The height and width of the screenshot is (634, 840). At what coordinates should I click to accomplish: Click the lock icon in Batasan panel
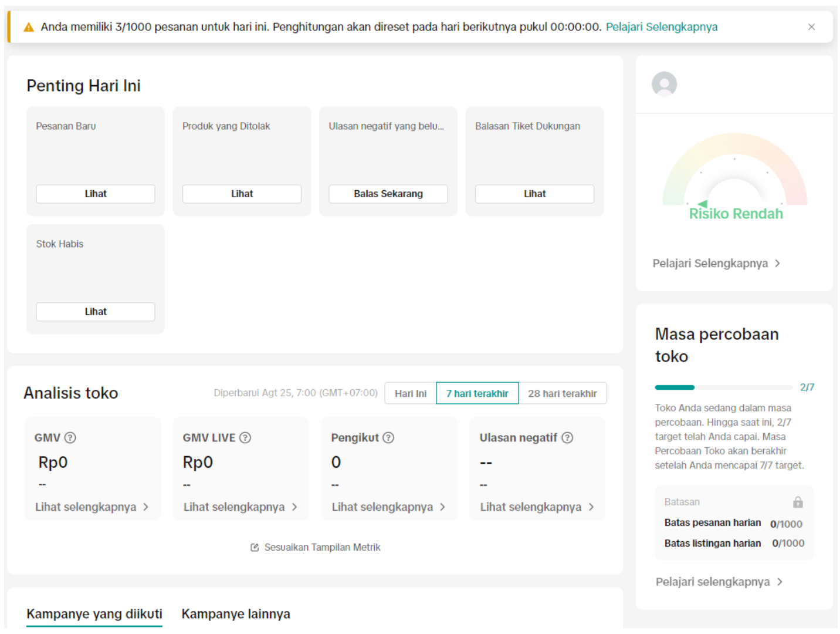click(x=798, y=502)
